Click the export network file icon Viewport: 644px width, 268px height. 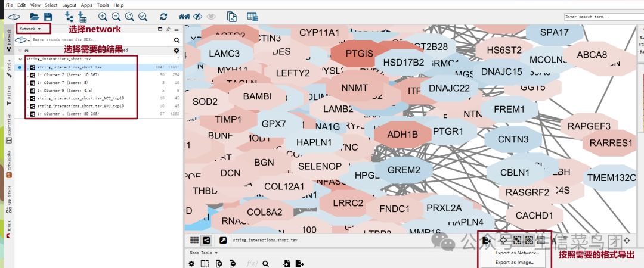pos(487,241)
